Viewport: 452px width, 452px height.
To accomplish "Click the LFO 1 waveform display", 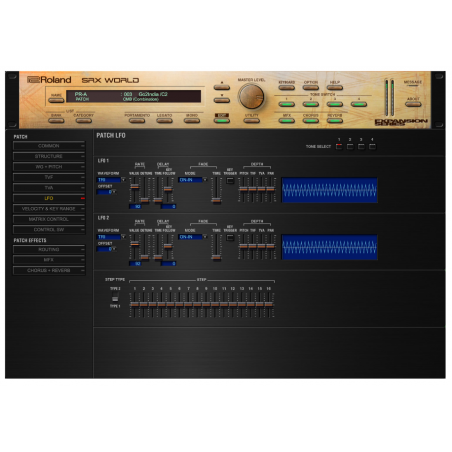I will (330, 190).
